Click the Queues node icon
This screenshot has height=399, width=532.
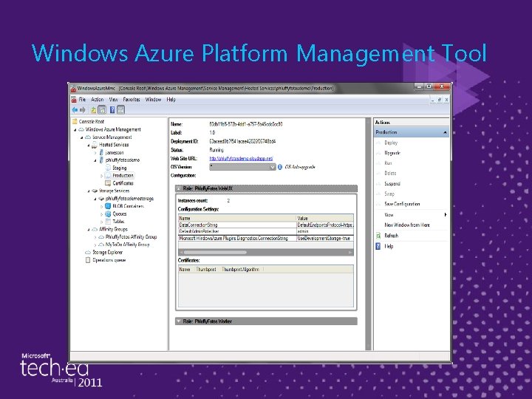(108, 214)
